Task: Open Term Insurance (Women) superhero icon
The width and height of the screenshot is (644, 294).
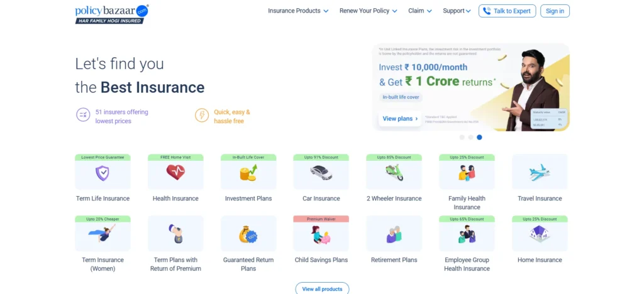Action: [103, 233]
